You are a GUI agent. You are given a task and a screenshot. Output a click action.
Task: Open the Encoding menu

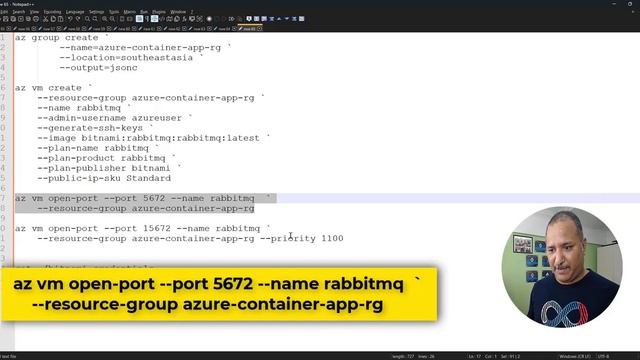coord(52,12)
